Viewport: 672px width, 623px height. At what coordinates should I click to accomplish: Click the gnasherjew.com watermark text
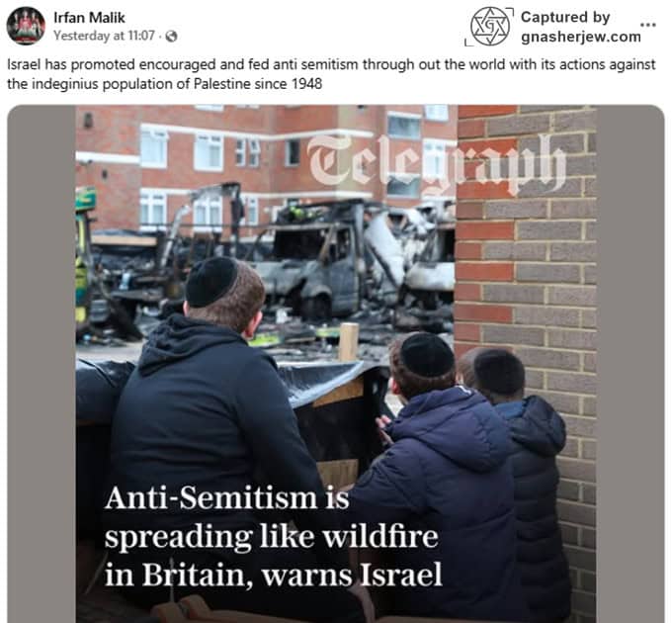[x=581, y=37]
